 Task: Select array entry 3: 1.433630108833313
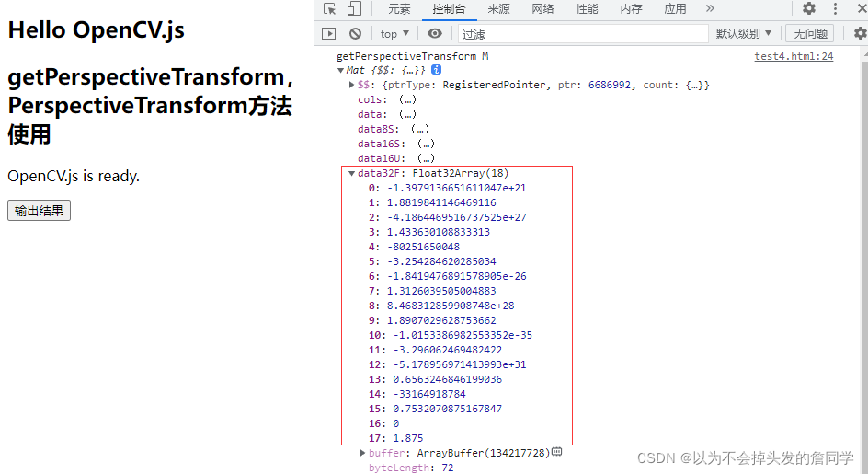click(x=429, y=232)
